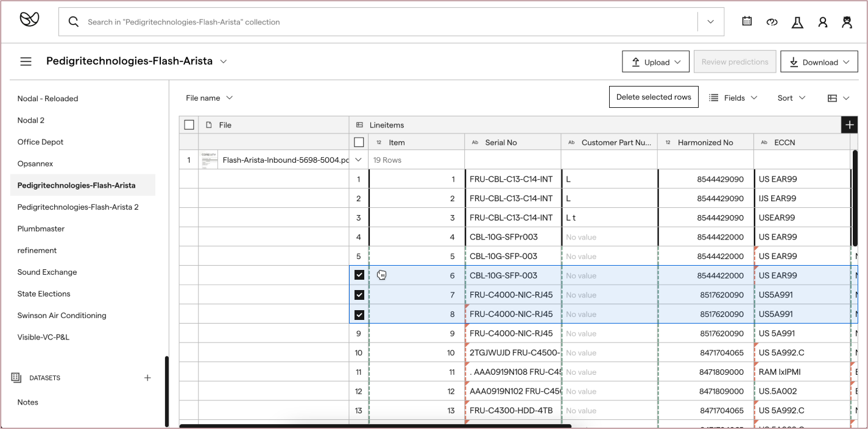Open Notes from the sidebar
Screen dimensions: 868x429
coord(27,402)
